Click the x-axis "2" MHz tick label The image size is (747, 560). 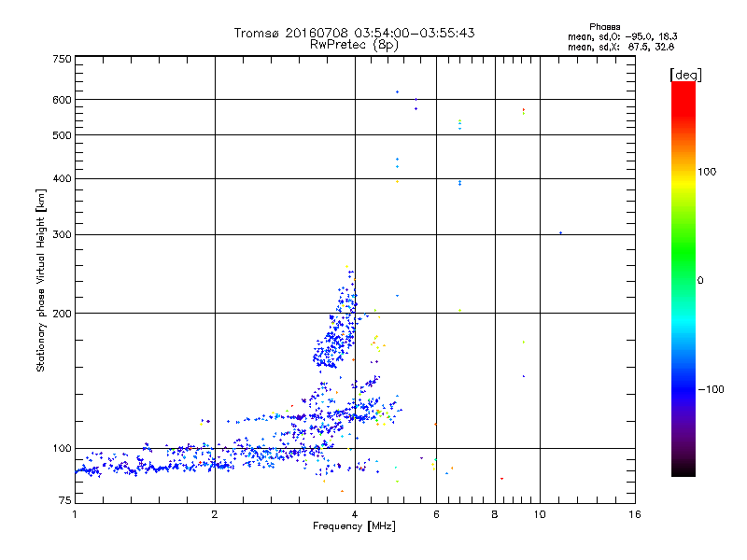pos(215,514)
